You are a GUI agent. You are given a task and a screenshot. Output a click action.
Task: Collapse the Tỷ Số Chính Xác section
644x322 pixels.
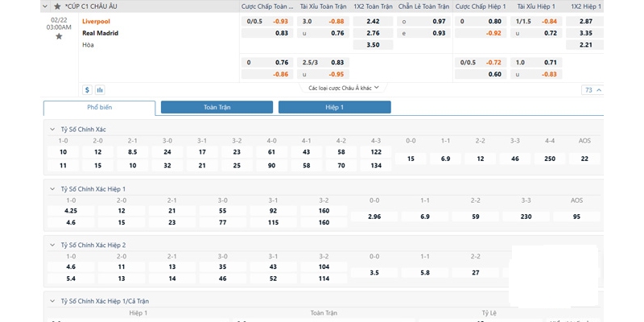click(53, 130)
